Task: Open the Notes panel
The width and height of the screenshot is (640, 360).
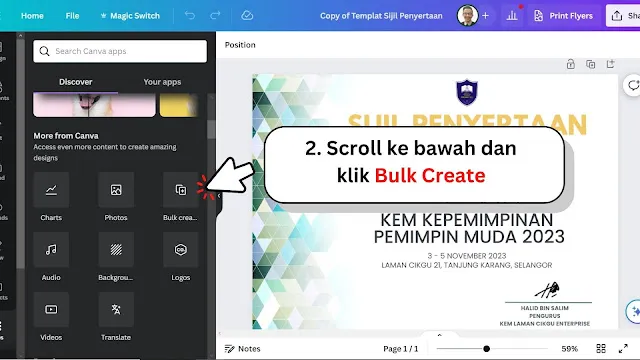Action: tap(242, 349)
